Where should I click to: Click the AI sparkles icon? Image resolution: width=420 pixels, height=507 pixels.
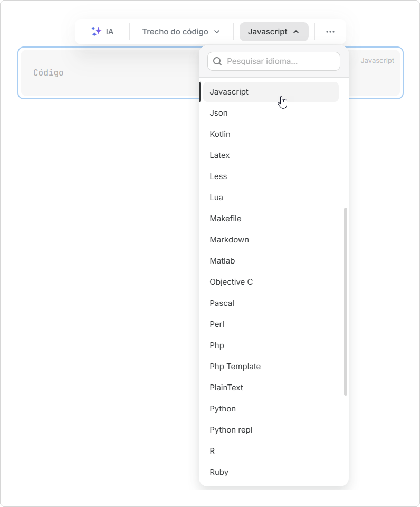tap(96, 32)
